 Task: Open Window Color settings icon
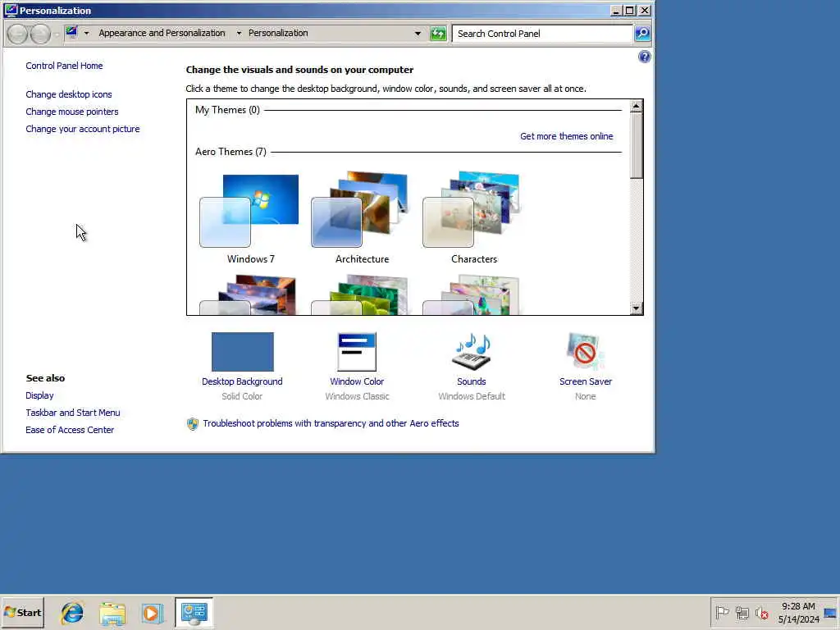(357, 351)
